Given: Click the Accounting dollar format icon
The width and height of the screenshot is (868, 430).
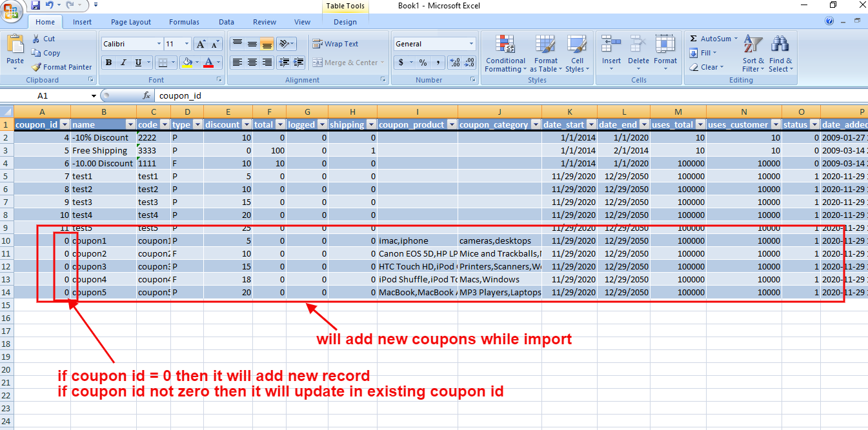Looking at the screenshot, I should 401,63.
